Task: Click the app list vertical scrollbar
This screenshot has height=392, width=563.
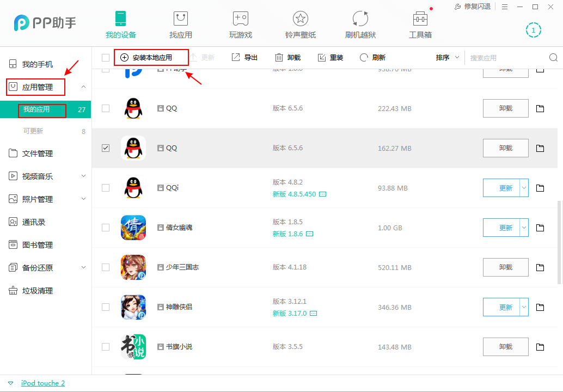Action: point(559,242)
